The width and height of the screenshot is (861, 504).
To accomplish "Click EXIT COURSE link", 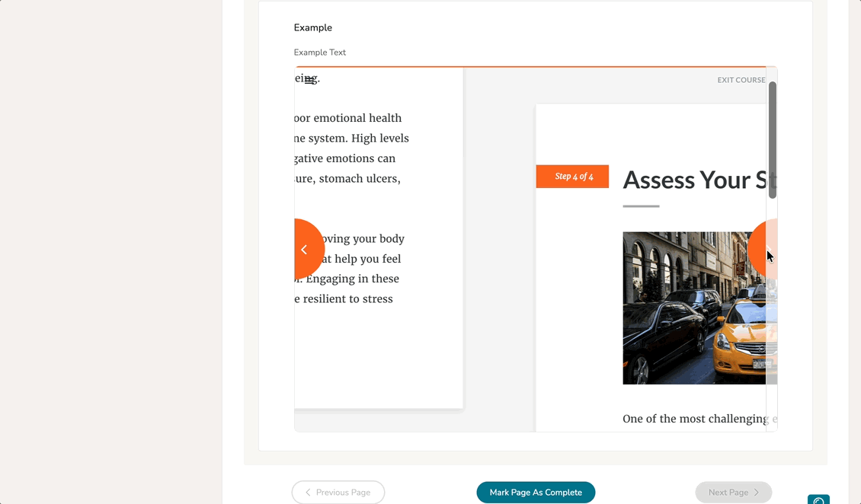I will click(x=741, y=80).
